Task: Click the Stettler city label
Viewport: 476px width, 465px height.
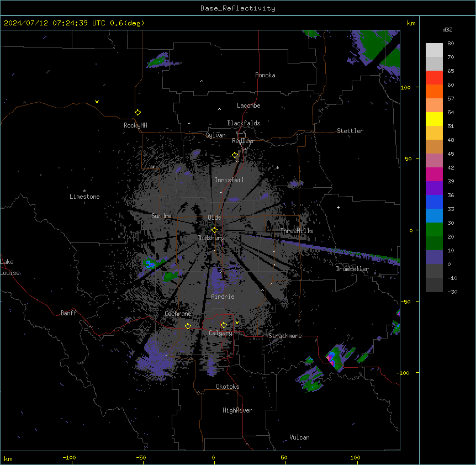Action: point(350,131)
